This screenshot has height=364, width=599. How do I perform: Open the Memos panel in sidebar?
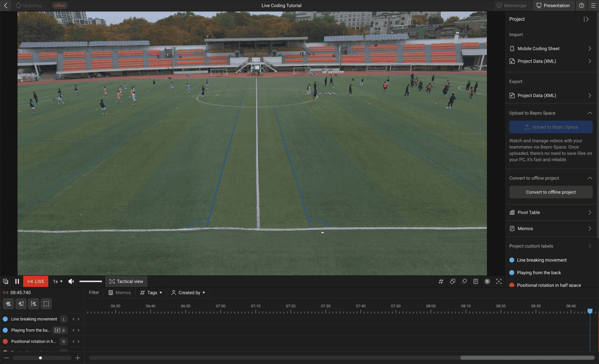click(551, 229)
